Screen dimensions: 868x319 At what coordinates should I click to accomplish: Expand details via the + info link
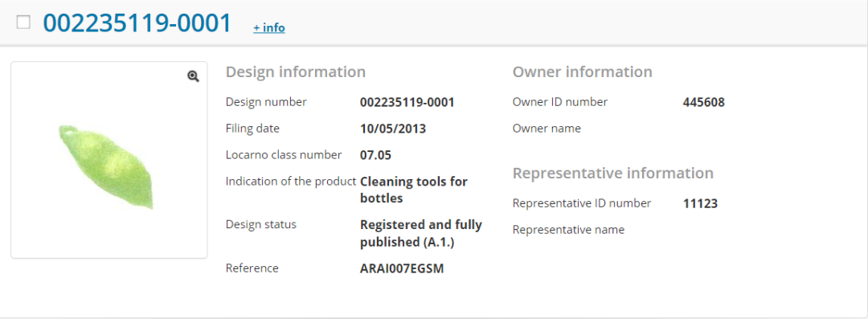(269, 27)
